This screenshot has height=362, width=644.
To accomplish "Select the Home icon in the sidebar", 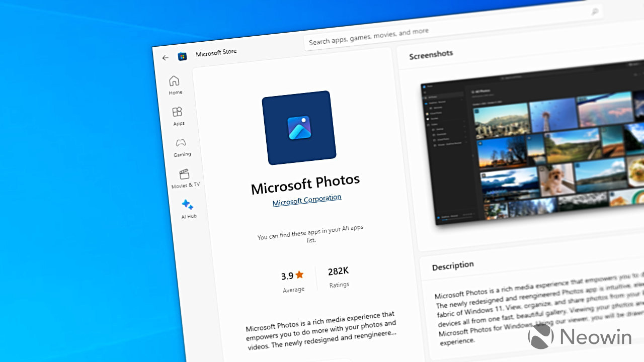I will [174, 80].
